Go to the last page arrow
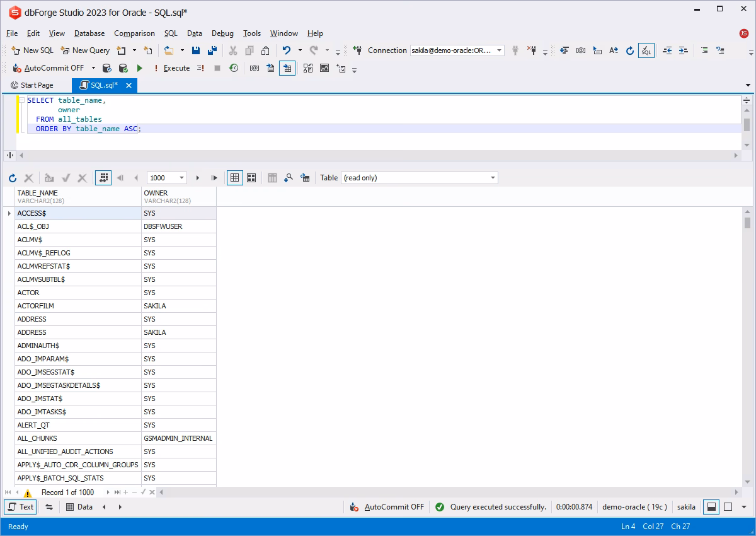The height and width of the screenshot is (536, 756). click(214, 178)
